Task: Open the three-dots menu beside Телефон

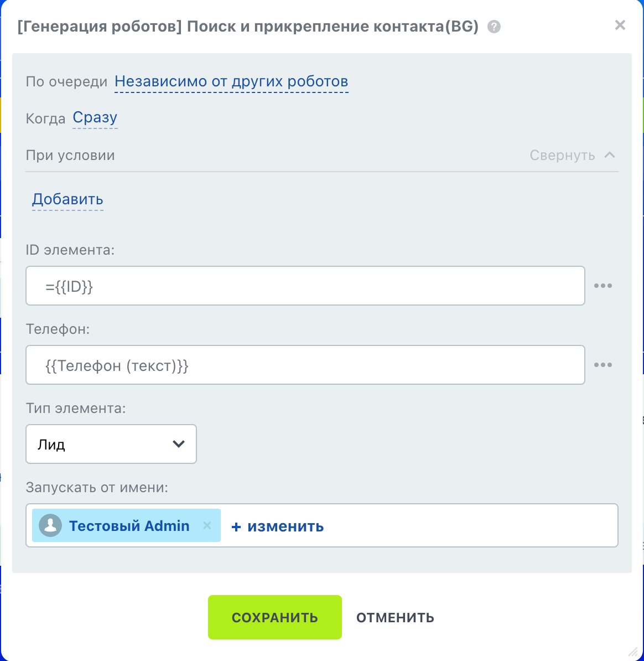Action: [x=603, y=365]
